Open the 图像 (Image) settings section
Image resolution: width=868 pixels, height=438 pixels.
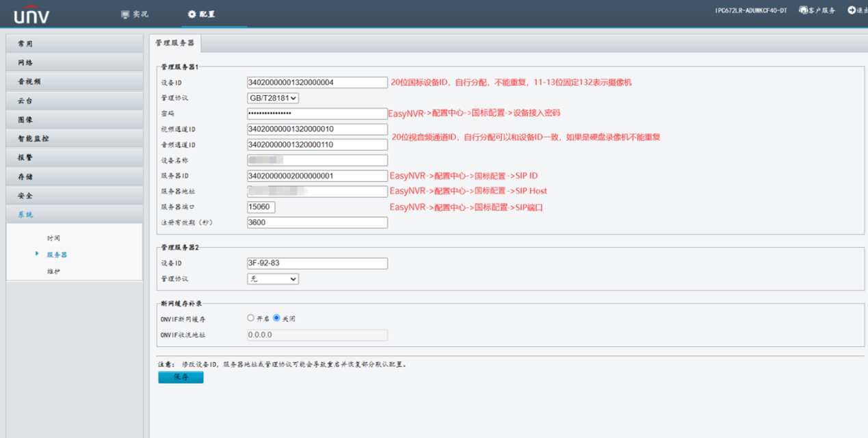coord(41,120)
